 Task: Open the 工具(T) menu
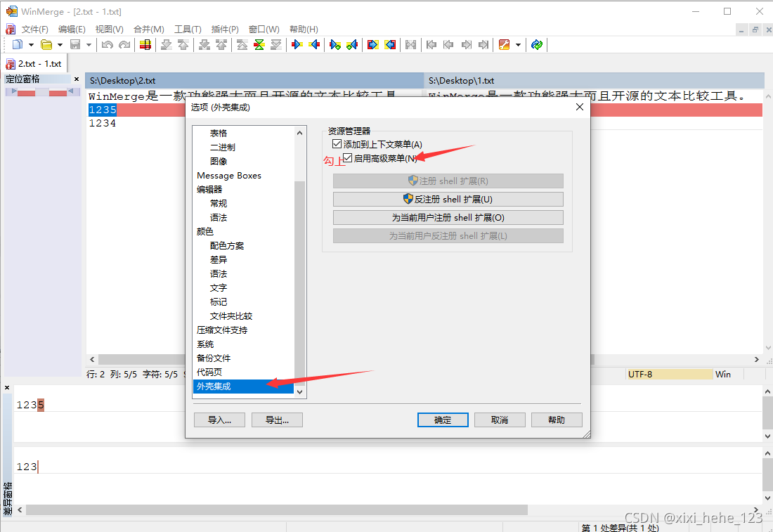coord(188,29)
